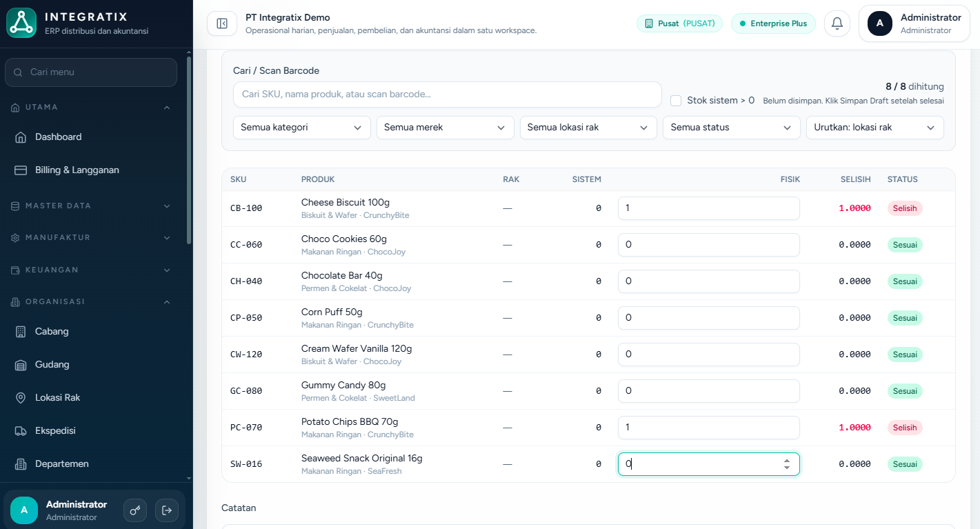Open Semua merek dropdown
Screen dimensions: 980x529
point(446,128)
